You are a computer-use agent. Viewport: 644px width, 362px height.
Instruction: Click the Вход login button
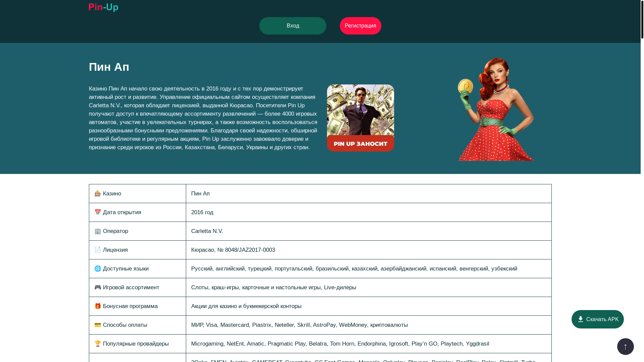tap(292, 26)
